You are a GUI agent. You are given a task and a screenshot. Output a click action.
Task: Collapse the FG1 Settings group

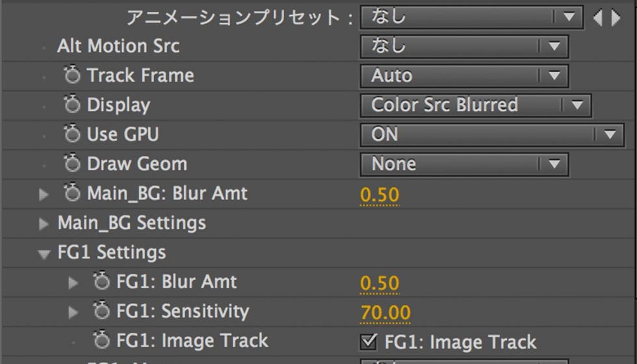[44, 254]
